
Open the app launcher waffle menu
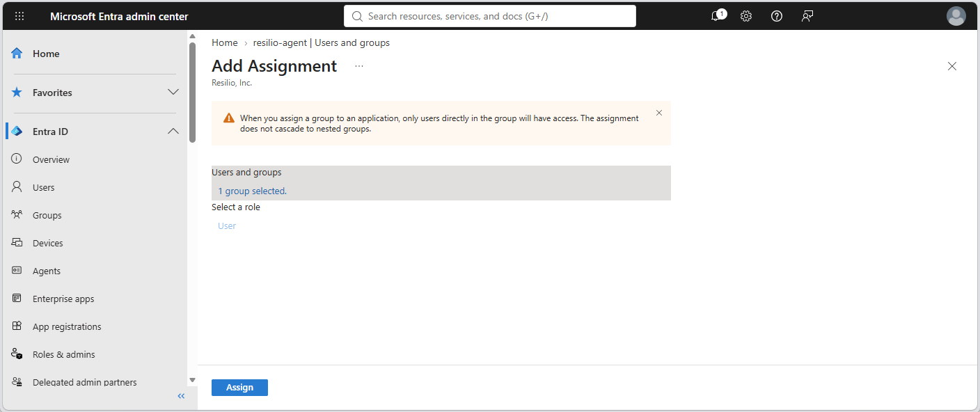coord(19,16)
